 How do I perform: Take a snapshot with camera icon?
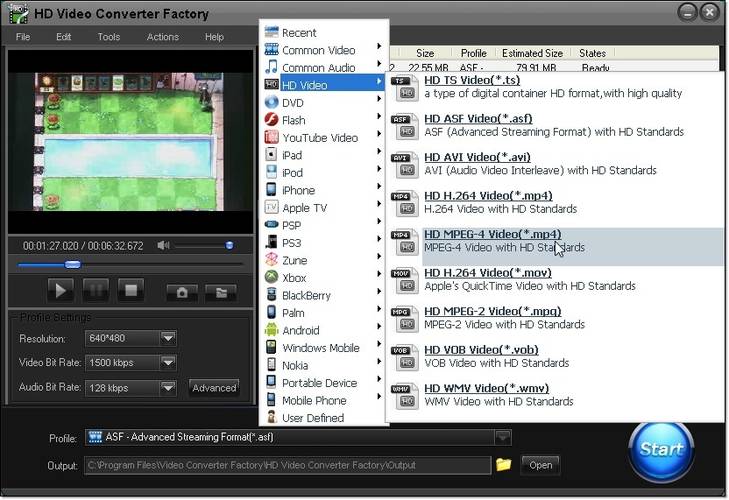(x=182, y=293)
